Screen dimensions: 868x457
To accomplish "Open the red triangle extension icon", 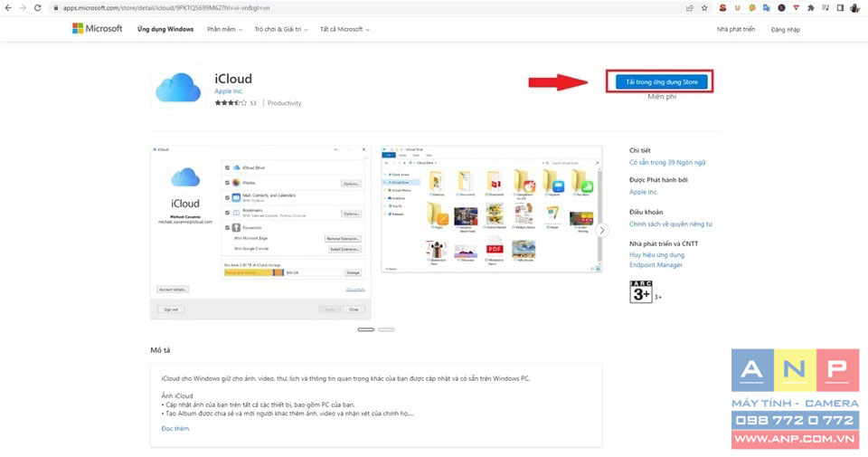I will click(796, 8).
